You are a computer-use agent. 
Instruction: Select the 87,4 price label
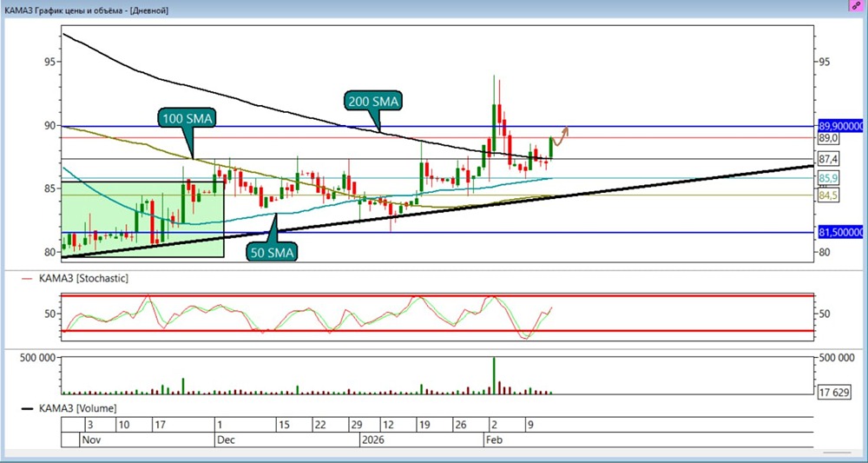tap(829, 159)
